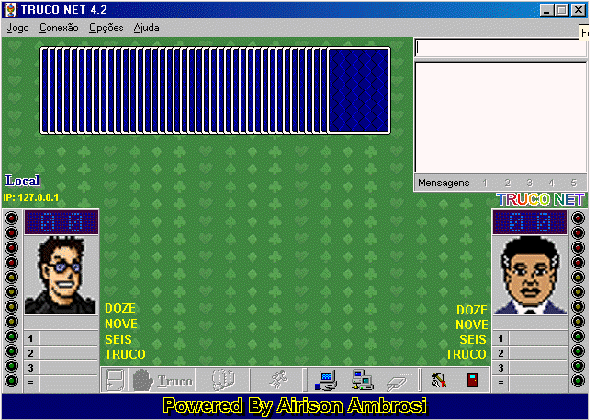Click the Truco fist button

click(x=163, y=380)
